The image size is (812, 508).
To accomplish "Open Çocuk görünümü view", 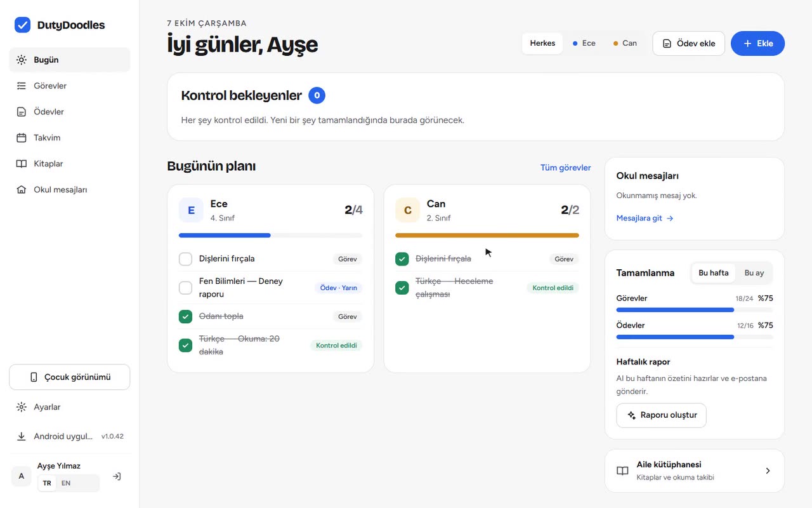I will point(70,377).
